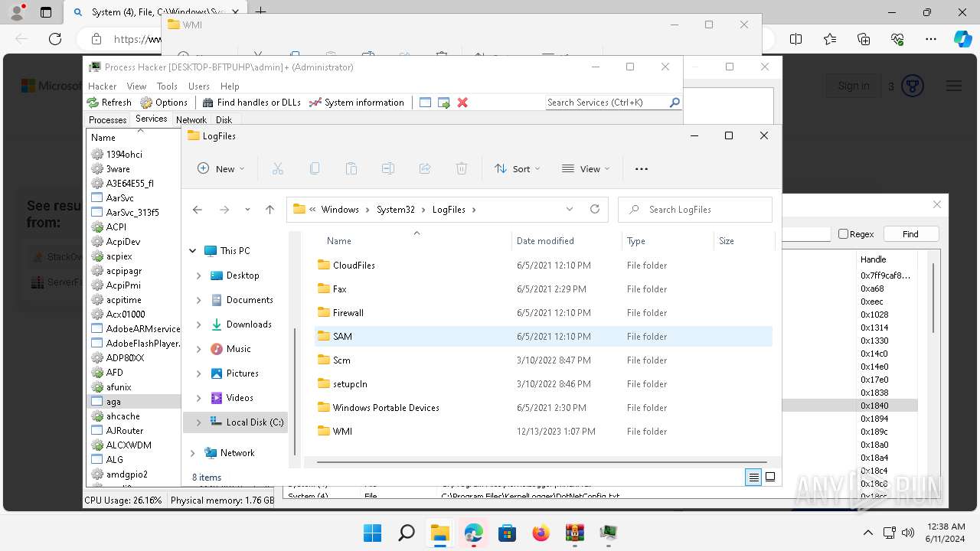Click Find handles or DLLs
980x551 pixels.
(252, 103)
